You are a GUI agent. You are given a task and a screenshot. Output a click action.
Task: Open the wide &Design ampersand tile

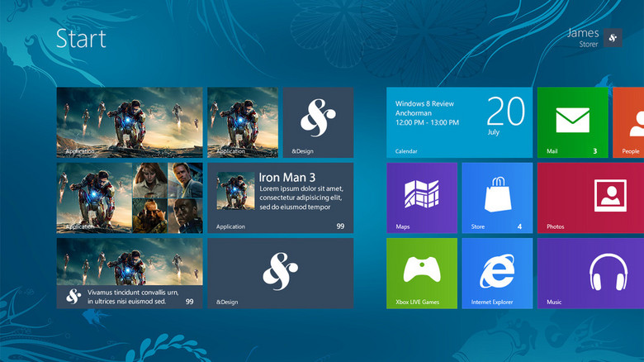point(280,273)
